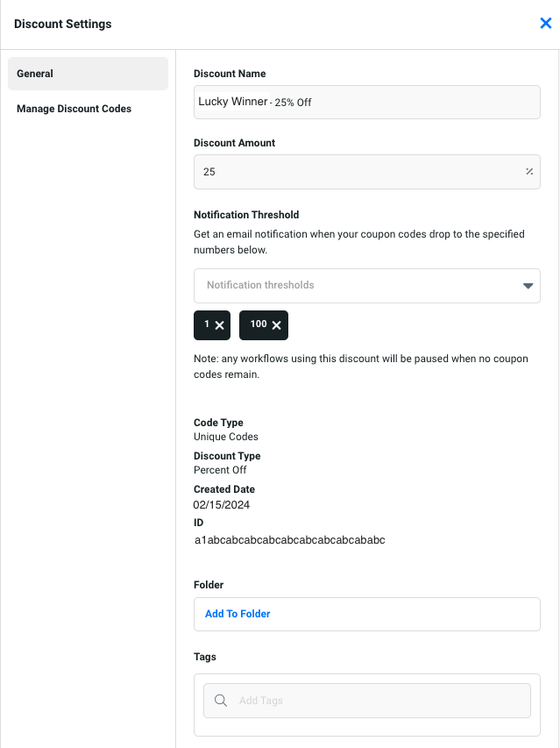Click the Unique Codes code type value
This screenshot has width=560, height=748.
pyautogui.click(x=226, y=437)
